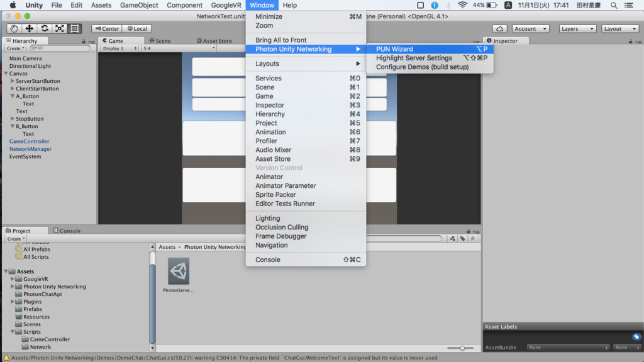644x362 pixels.
Task: Switch to the Console tab
Action: 67,231
